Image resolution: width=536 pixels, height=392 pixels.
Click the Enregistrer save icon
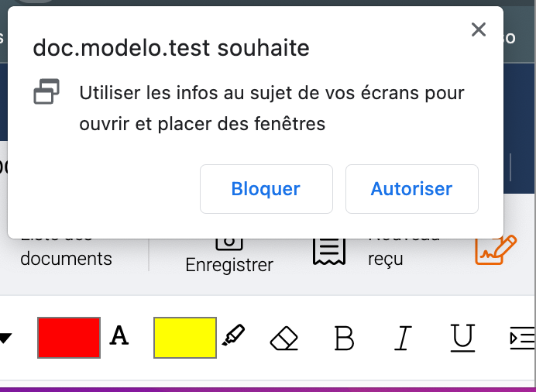(228, 242)
